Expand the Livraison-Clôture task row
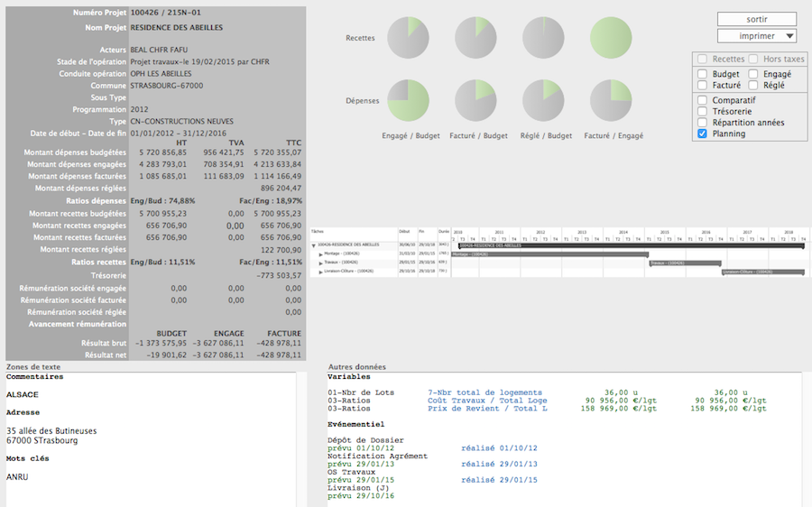The image size is (812, 507). 320,272
